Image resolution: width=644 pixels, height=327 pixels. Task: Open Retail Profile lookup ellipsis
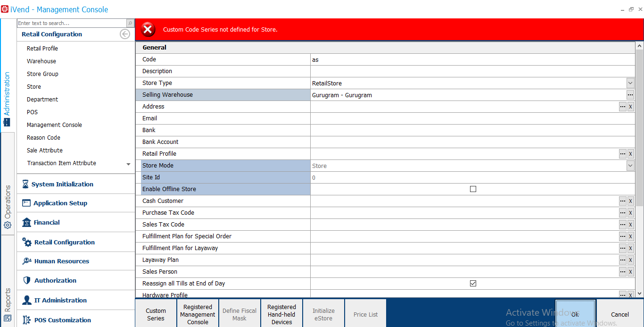(623, 154)
